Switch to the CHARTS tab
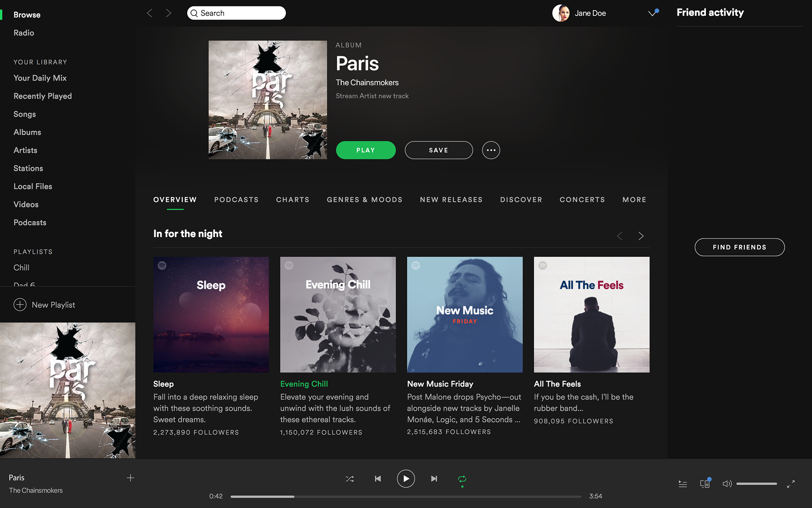Image resolution: width=812 pixels, height=508 pixels. [293, 200]
